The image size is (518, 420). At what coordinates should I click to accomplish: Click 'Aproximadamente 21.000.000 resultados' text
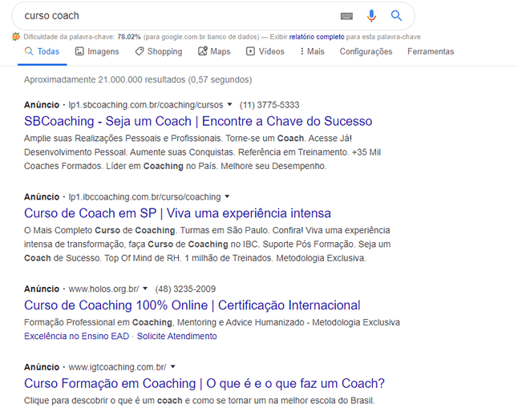(105, 79)
